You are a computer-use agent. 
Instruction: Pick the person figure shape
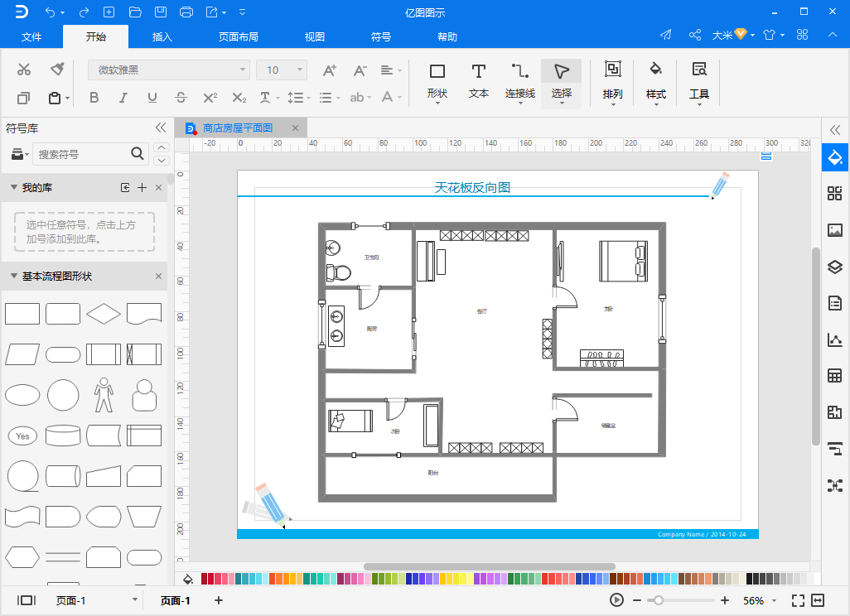[104, 395]
